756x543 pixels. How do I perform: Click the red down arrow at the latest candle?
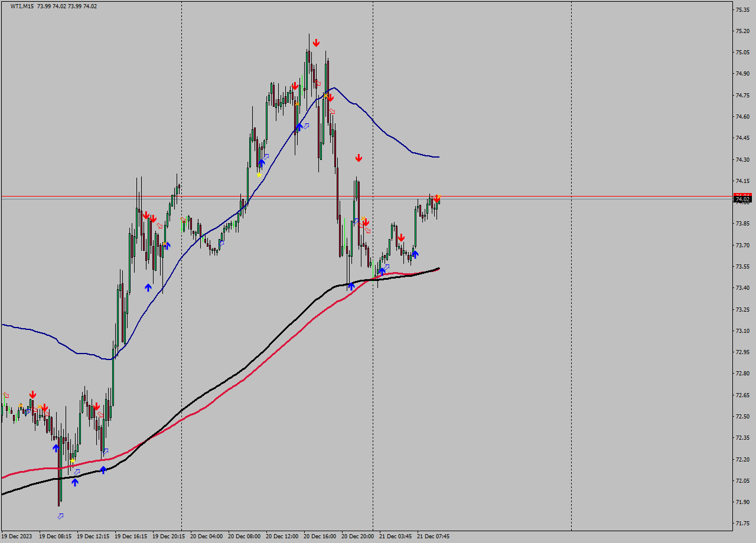click(436, 199)
